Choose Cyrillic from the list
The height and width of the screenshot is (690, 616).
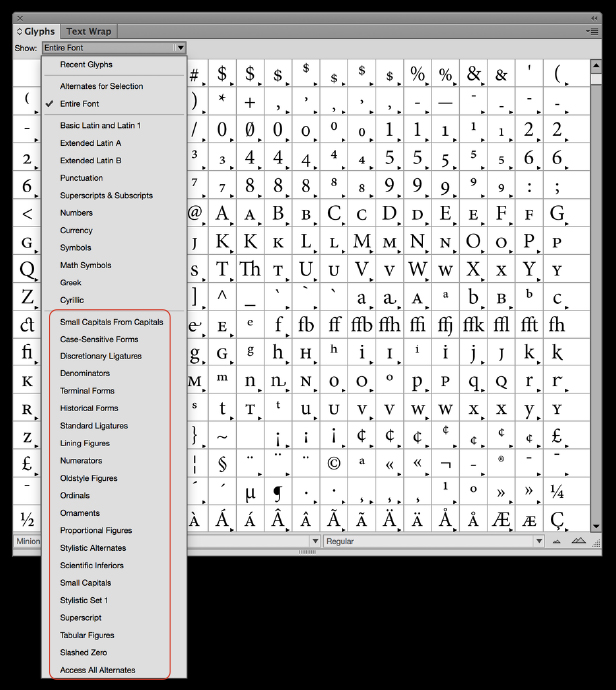click(114, 300)
